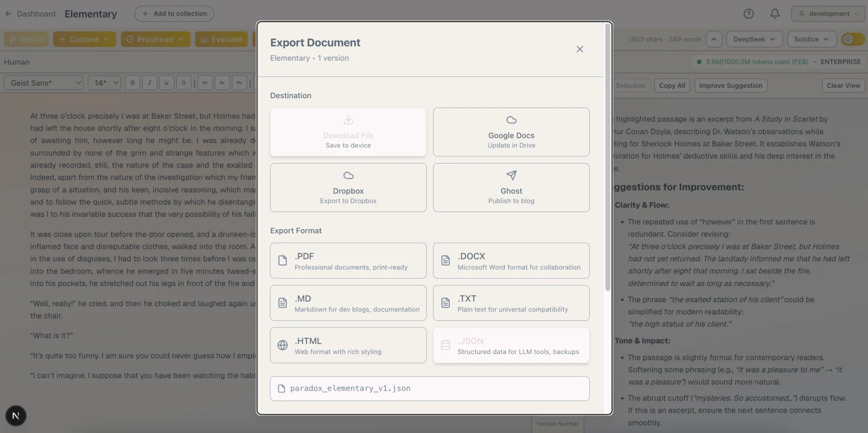
Task: Select .MD Markdown export format
Action: point(348,303)
